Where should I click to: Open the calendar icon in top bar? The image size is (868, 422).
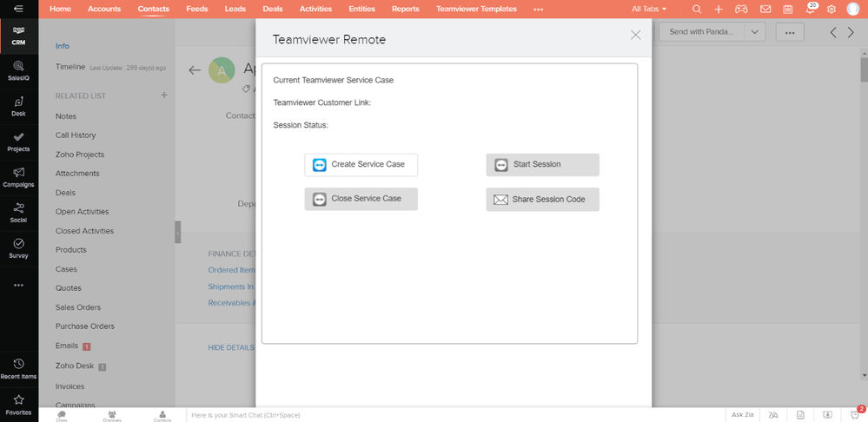[788, 10]
